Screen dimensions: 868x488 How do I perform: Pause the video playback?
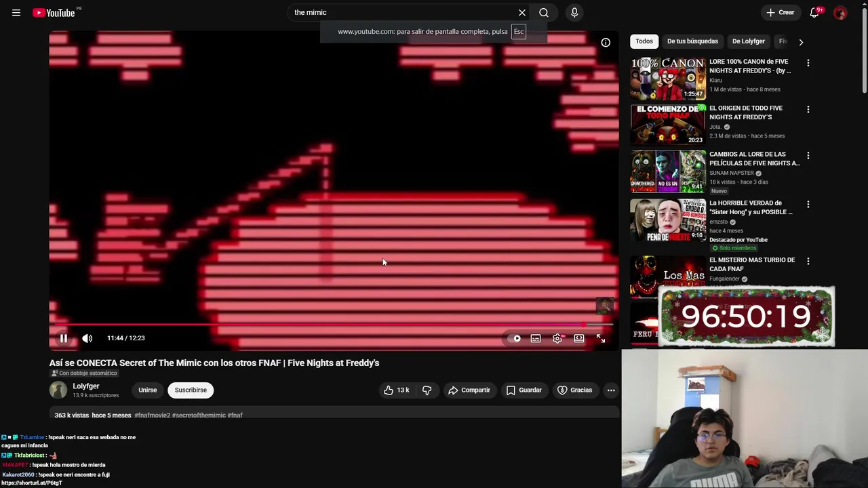(x=64, y=338)
